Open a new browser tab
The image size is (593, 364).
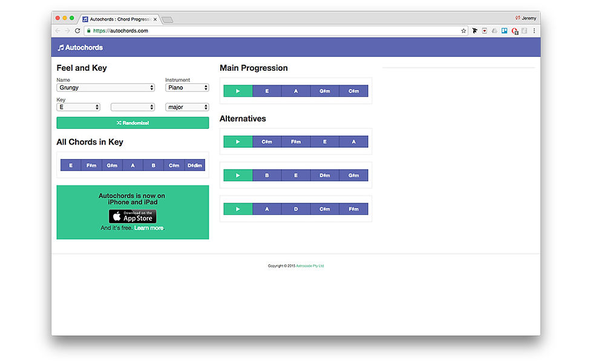click(x=167, y=20)
